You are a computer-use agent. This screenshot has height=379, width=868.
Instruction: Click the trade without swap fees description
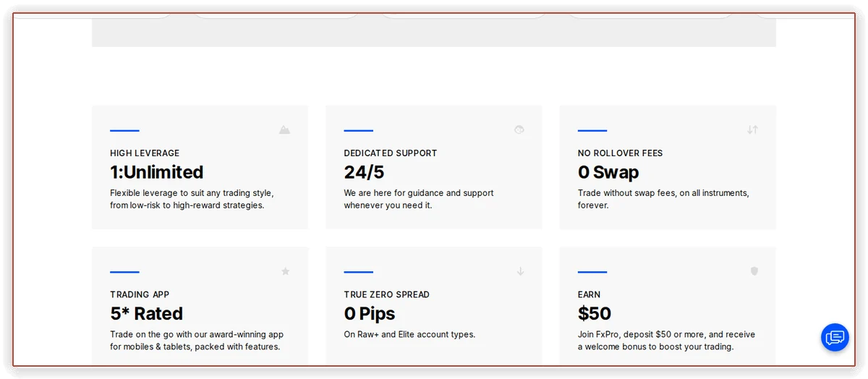point(663,199)
